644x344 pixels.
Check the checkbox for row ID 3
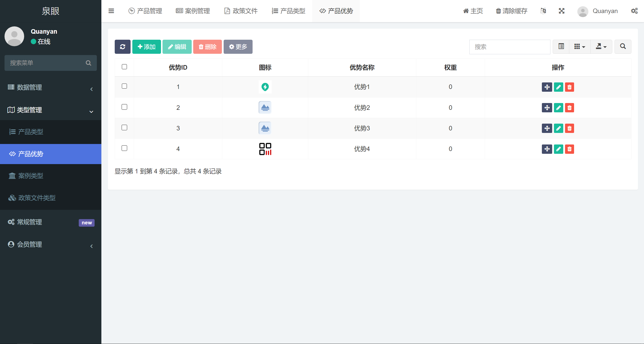point(124,128)
